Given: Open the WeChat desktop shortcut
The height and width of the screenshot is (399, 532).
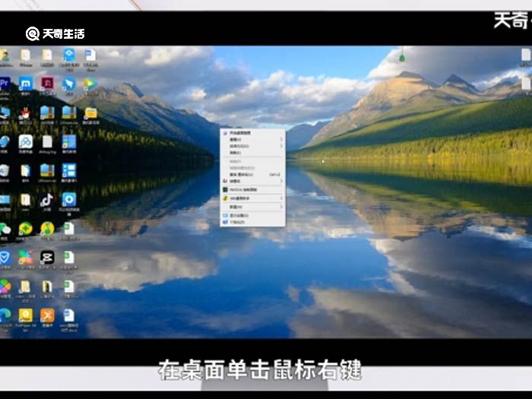Looking at the screenshot, I should (x=5, y=229).
